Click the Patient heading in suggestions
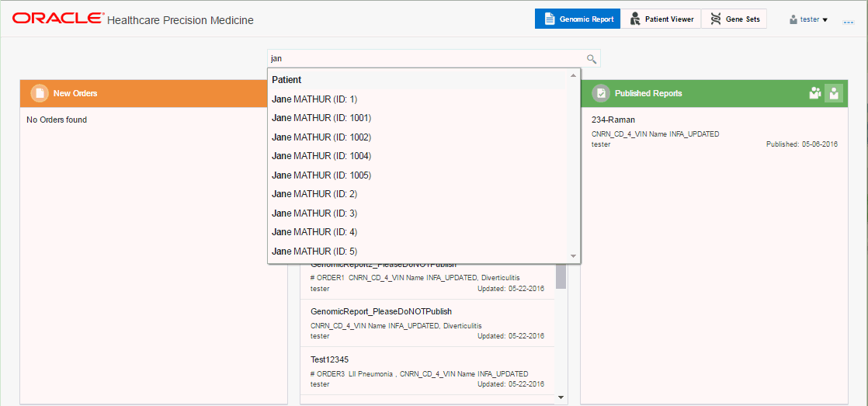The height and width of the screenshot is (406, 868). [x=286, y=80]
